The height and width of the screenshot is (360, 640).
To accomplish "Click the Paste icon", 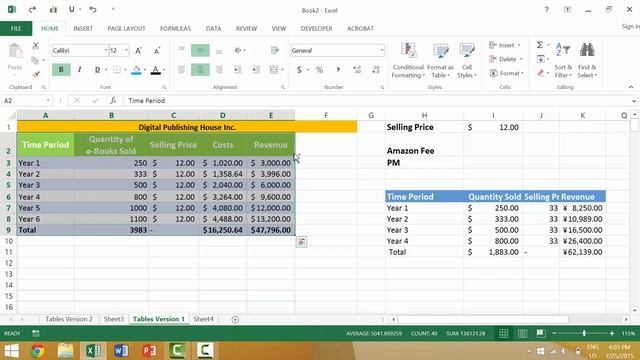I will coord(16,51).
